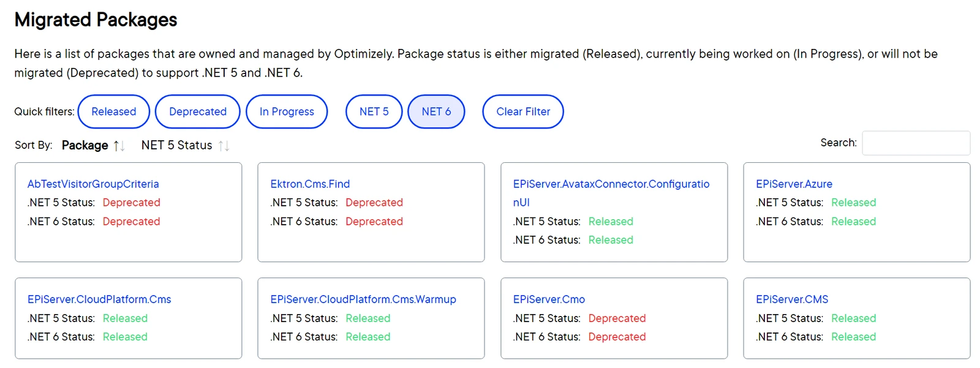Open the Ektron.Cms.Find package link
Screen dimensions: 980x368
310,184
